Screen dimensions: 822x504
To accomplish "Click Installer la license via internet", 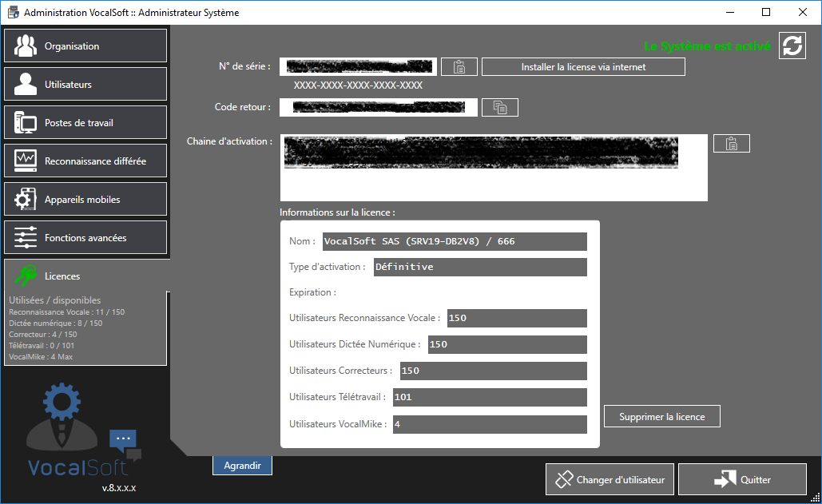I will coord(583,66).
